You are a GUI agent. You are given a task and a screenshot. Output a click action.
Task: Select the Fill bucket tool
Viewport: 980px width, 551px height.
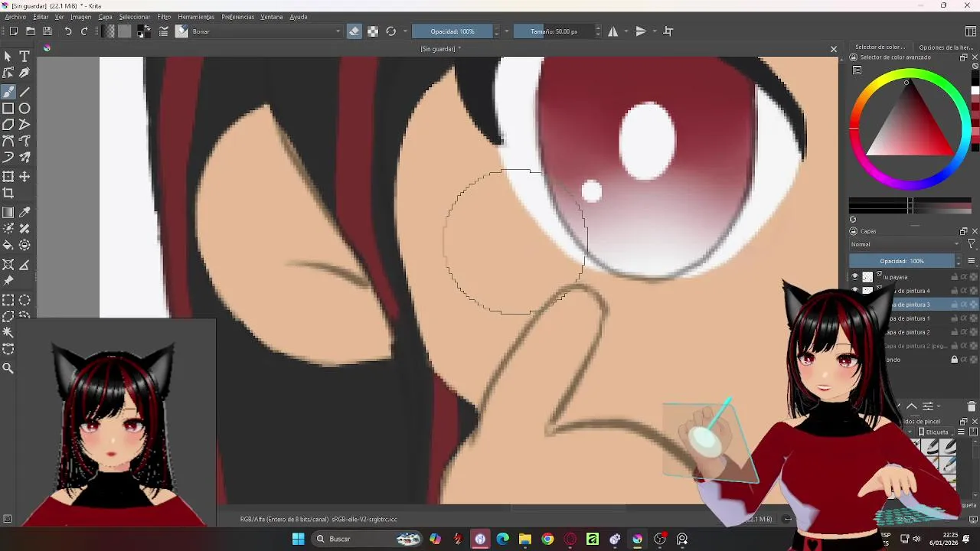click(8, 246)
